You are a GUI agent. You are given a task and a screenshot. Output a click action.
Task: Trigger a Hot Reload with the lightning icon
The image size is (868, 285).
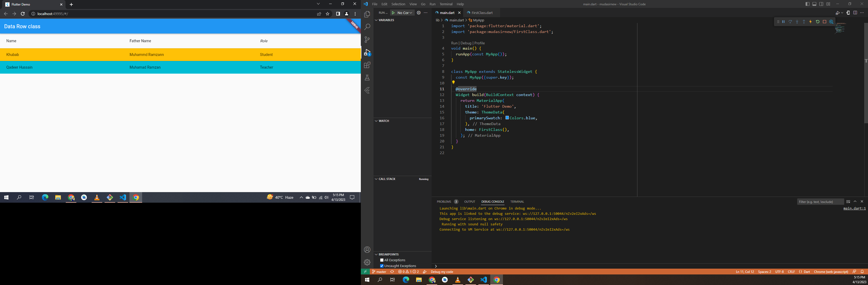tap(810, 22)
